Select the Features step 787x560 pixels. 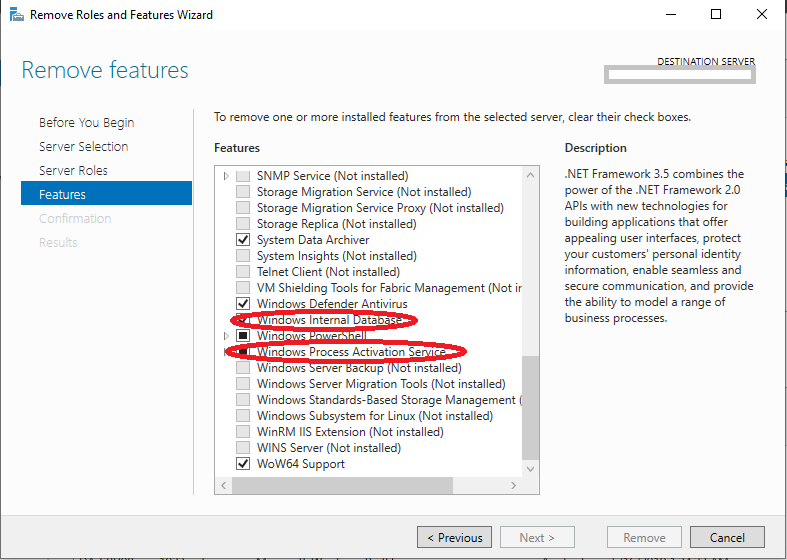[x=106, y=194]
